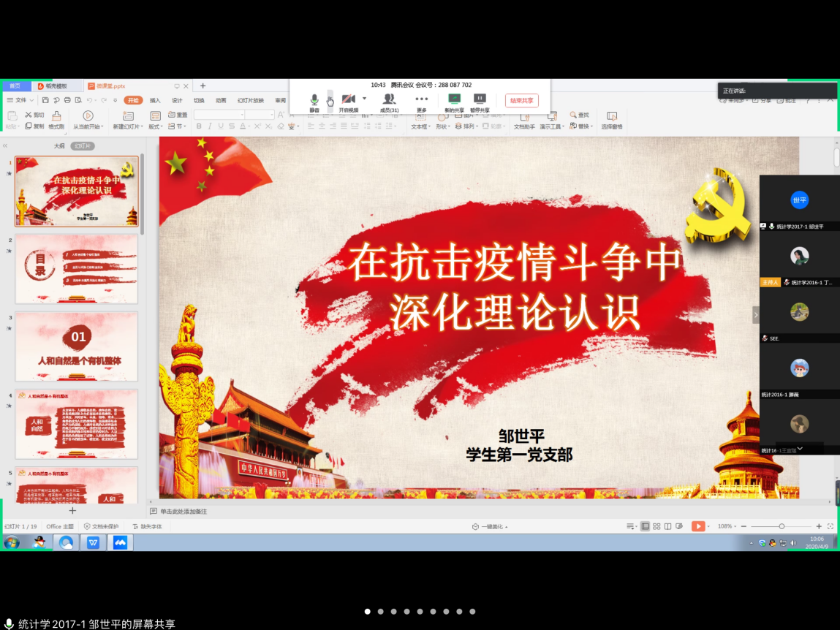840x630 pixels.
Task: Open WPS Office from the Windows taskbar
Action: (x=93, y=542)
